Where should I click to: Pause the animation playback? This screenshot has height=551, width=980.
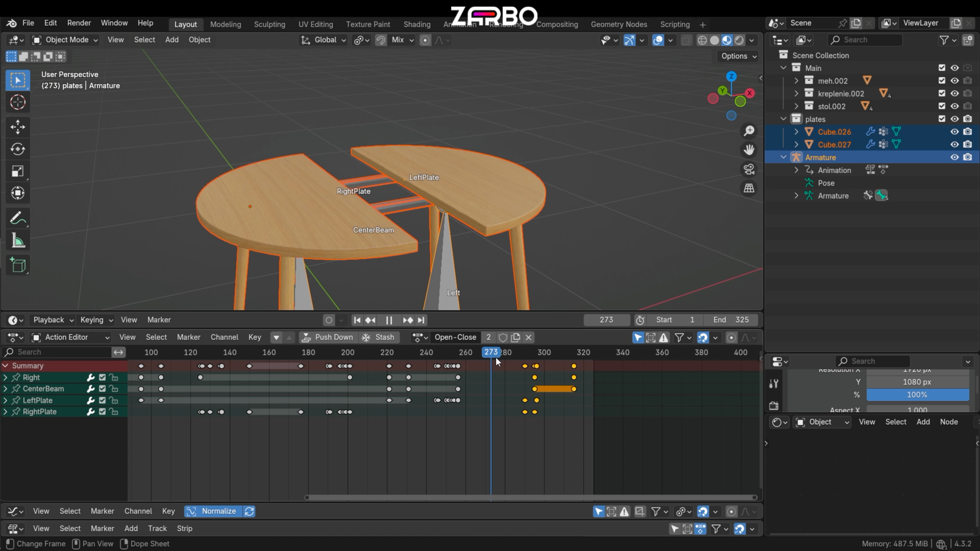pyautogui.click(x=389, y=320)
